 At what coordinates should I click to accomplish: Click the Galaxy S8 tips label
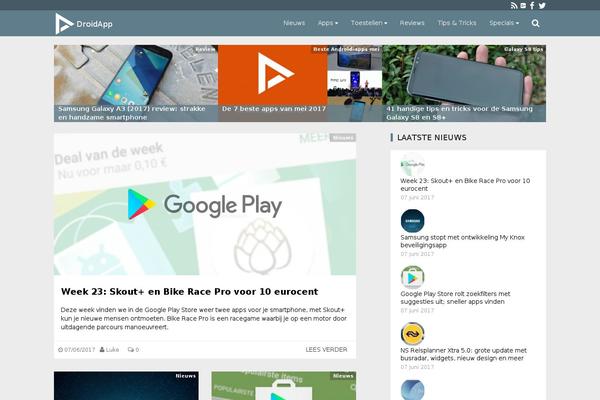(523, 49)
